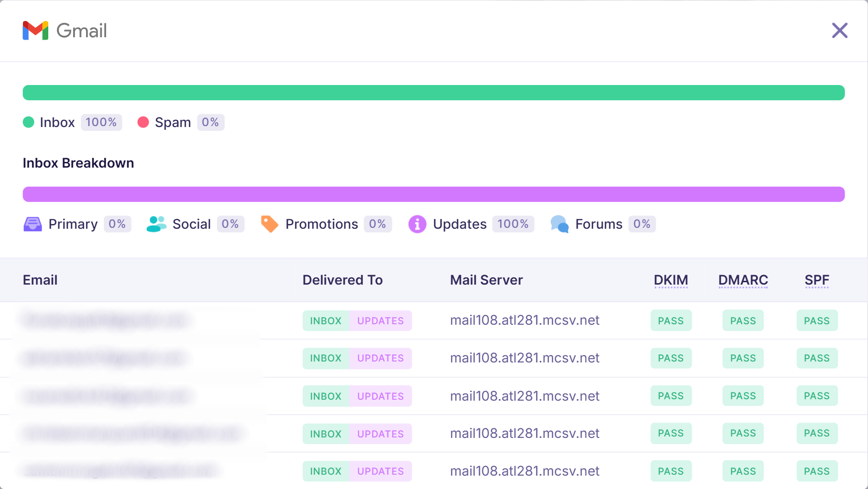Viewport: 868px width, 489px height.
Task: Click the blurred email in first row
Action: coord(105,320)
